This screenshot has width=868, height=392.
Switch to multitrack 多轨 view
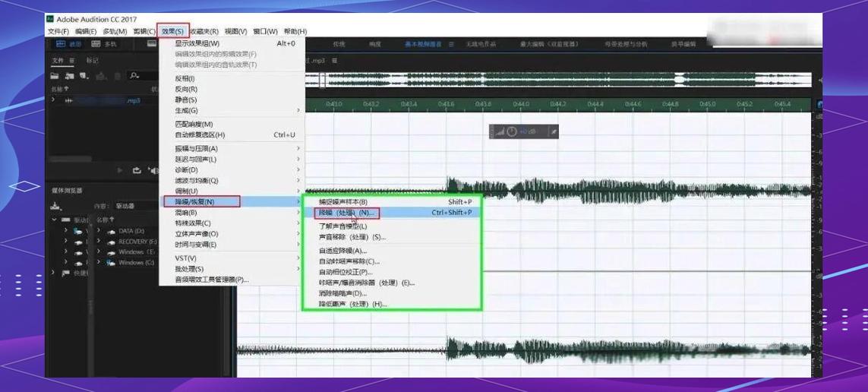[x=103, y=44]
